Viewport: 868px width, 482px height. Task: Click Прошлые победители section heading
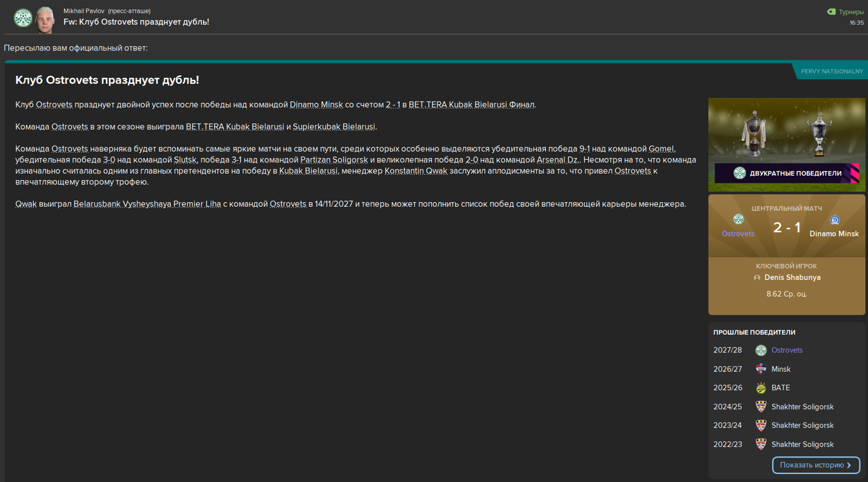pos(754,332)
